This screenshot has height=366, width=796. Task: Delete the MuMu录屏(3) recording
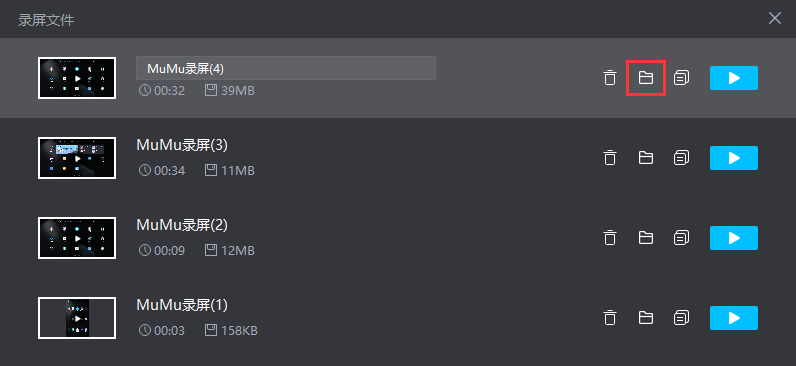tap(610, 158)
